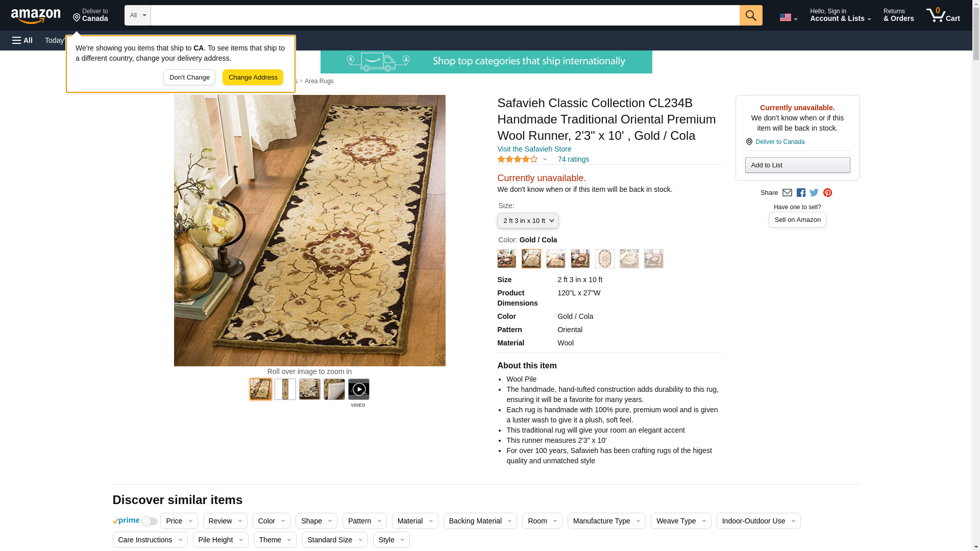Toggle the Prime filter switch
980x551 pixels.
click(149, 521)
